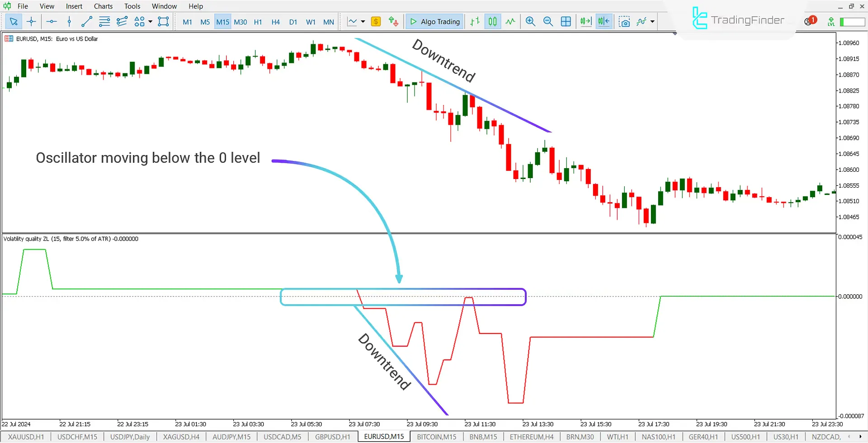This screenshot has height=443, width=868.
Task: Toggle the chart shift from right edge
Action: click(x=604, y=21)
